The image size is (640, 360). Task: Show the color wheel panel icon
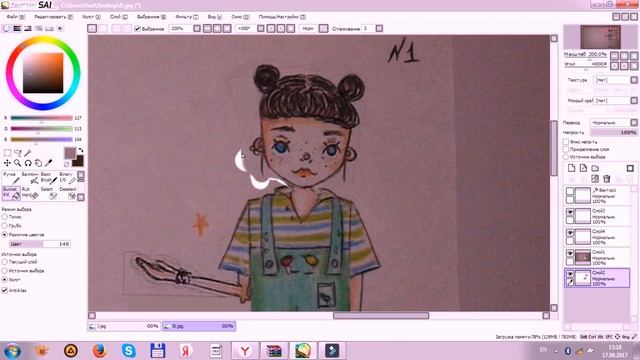tap(6, 29)
